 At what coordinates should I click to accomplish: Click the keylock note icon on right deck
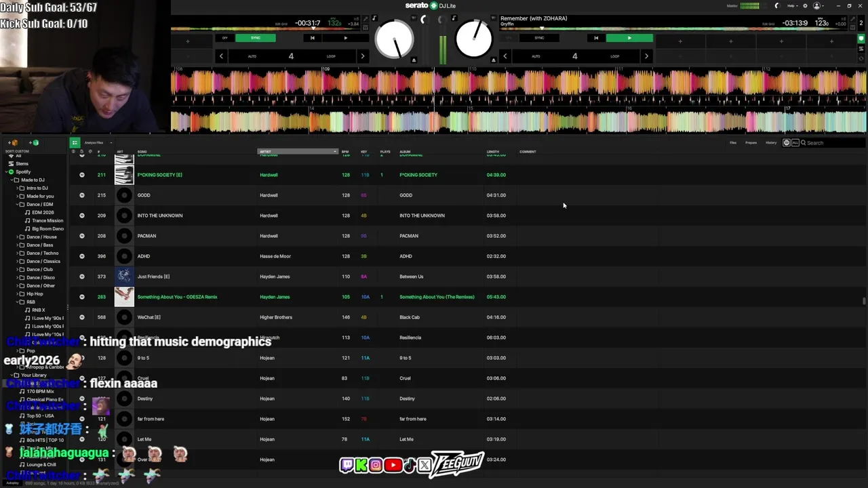coord(454,18)
